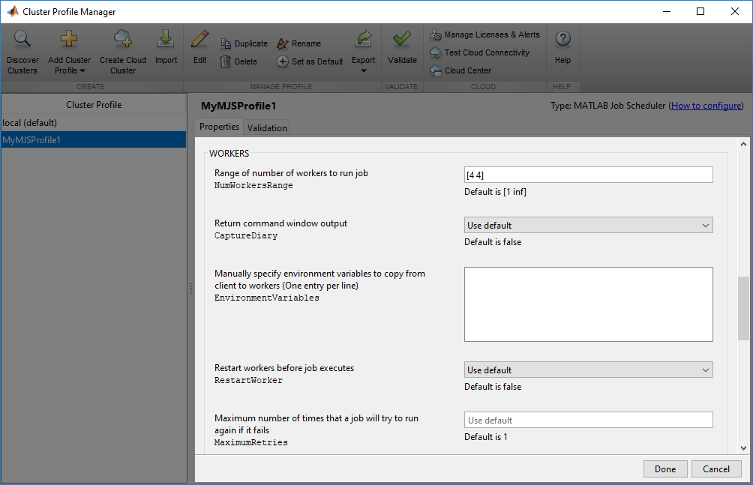This screenshot has width=753, height=485.
Task: Click the properties scroll up arrow
Action: click(x=743, y=144)
